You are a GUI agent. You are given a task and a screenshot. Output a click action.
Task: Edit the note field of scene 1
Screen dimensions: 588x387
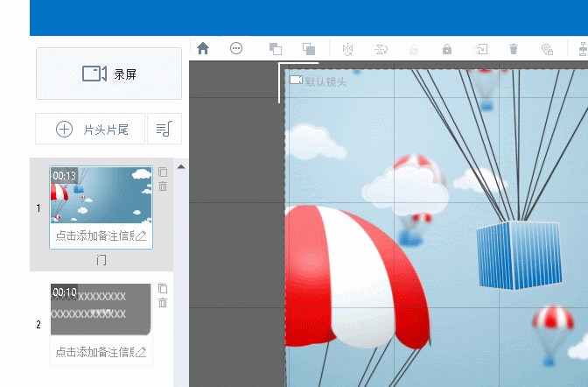pyautogui.click(x=94, y=236)
